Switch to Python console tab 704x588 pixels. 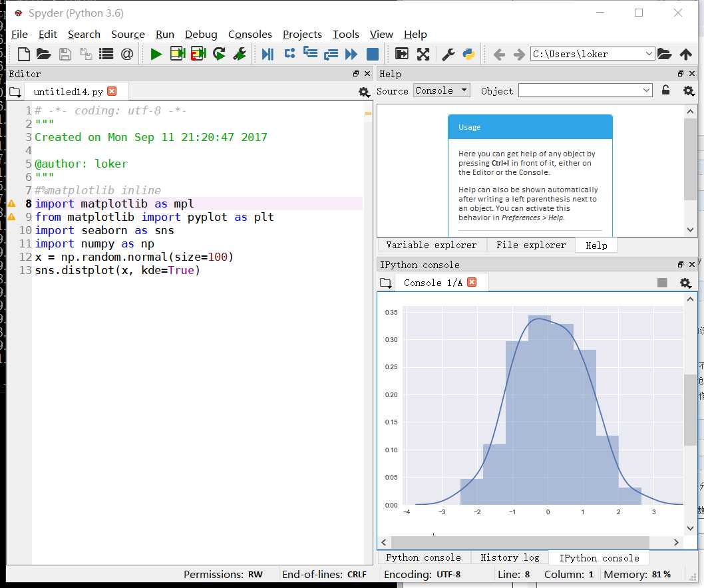[x=423, y=557]
